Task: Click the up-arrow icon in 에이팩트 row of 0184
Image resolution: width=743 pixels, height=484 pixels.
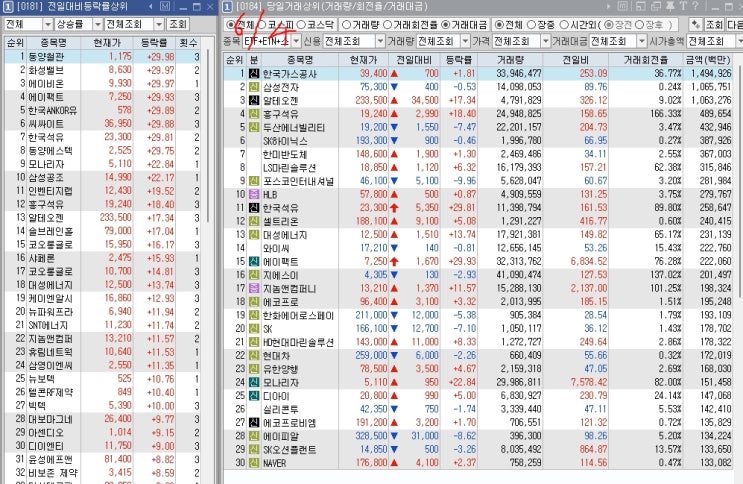Action: pyautogui.click(x=394, y=262)
